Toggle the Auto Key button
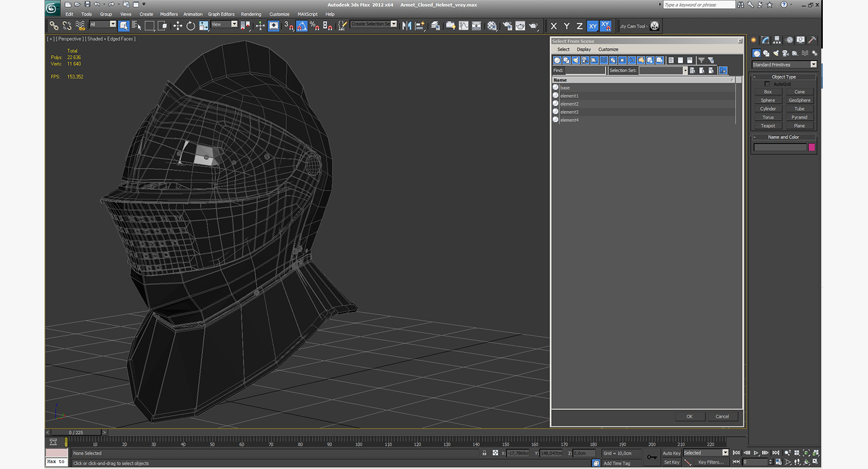The image size is (868, 469). [672, 453]
